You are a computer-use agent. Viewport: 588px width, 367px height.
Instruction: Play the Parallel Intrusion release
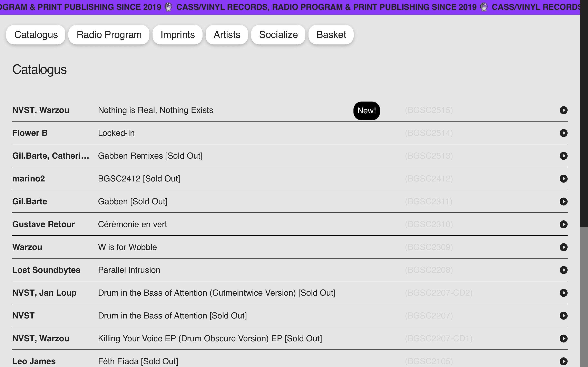click(x=563, y=270)
